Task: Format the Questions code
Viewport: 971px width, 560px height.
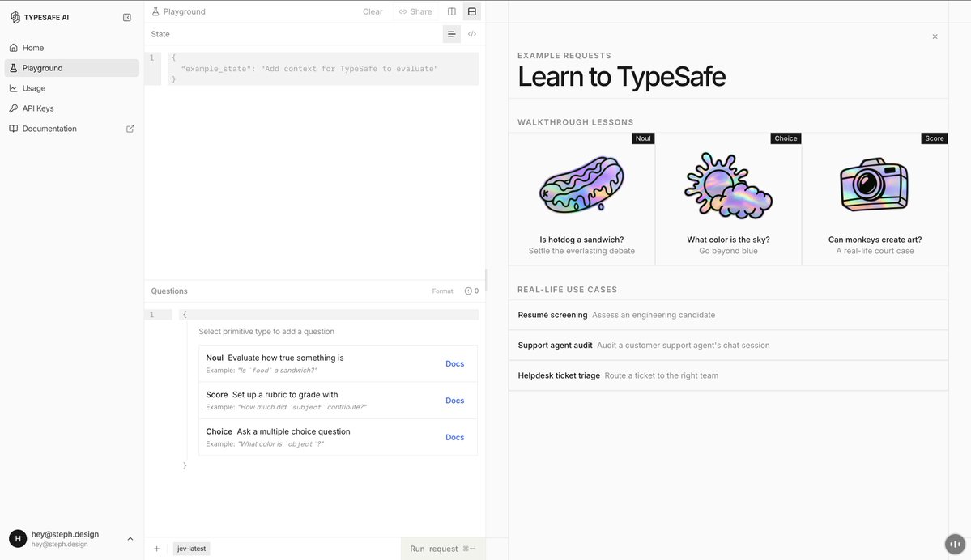Action: tap(443, 291)
